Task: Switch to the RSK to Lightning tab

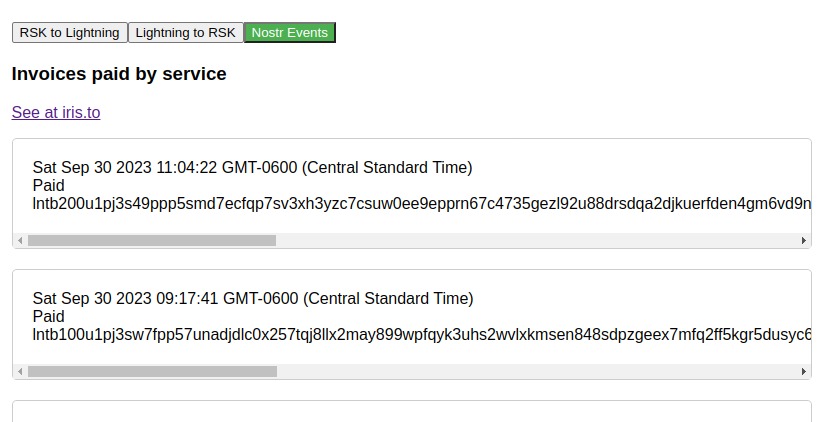Action: coord(70,32)
